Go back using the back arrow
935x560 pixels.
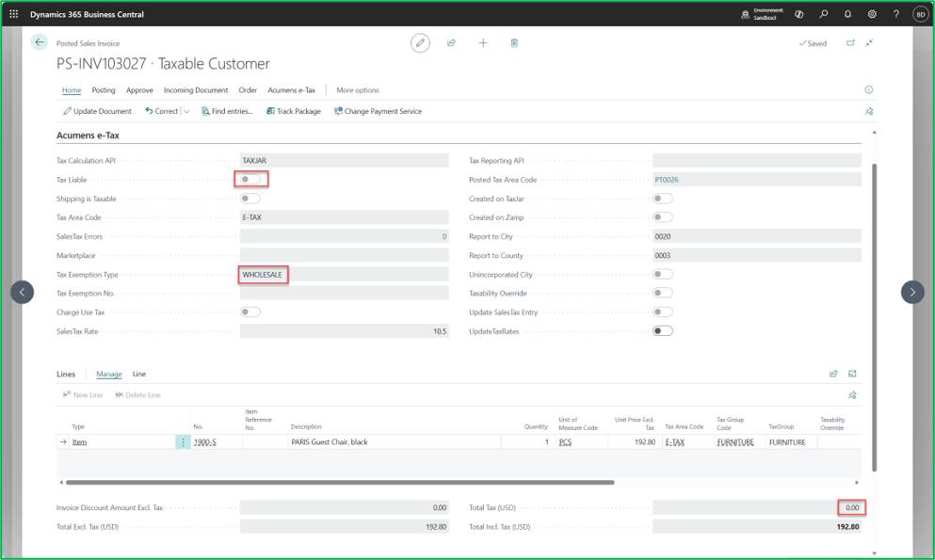click(x=40, y=42)
